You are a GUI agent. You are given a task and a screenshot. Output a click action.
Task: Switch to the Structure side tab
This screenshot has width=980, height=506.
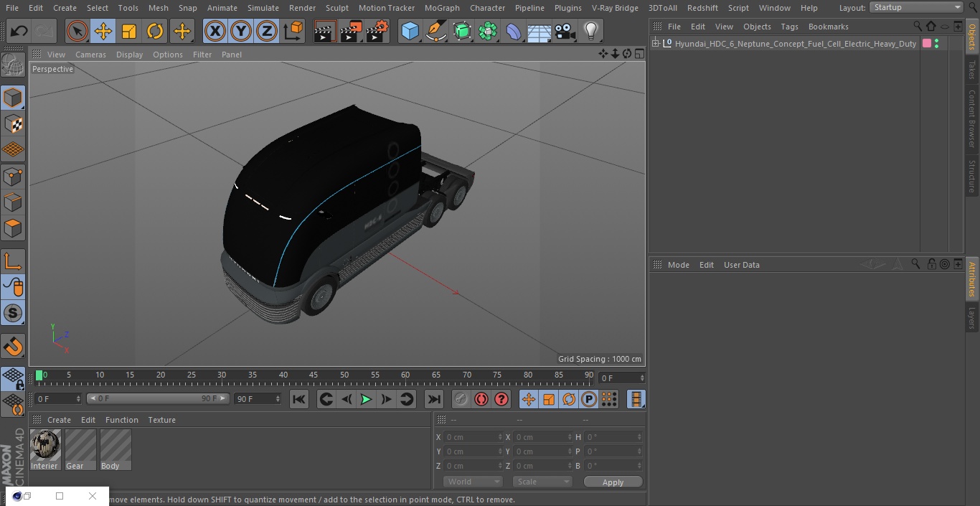(972, 177)
